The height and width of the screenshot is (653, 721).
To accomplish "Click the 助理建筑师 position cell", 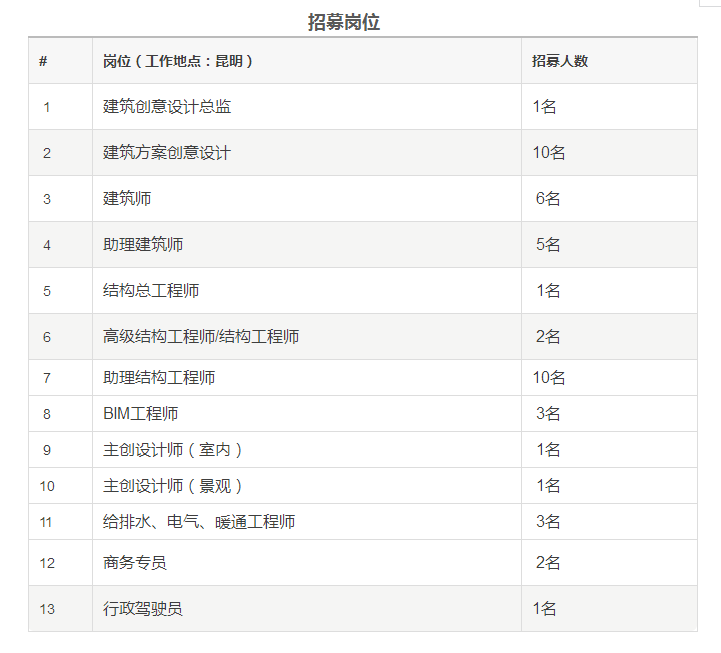I will click(143, 245).
